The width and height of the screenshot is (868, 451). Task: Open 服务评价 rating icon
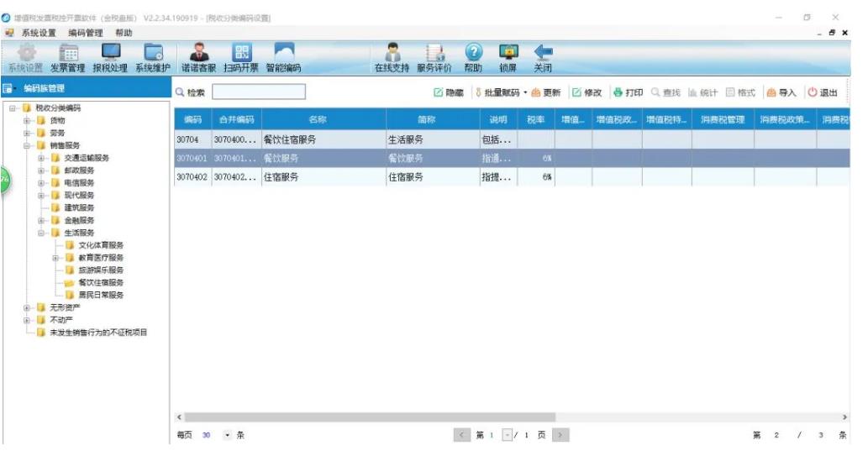[x=434, y=59]
